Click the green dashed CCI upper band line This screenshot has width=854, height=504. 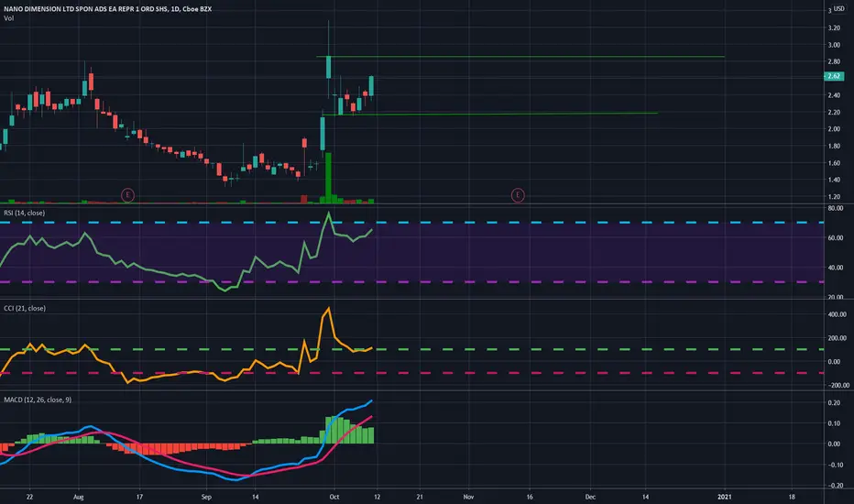411,349
